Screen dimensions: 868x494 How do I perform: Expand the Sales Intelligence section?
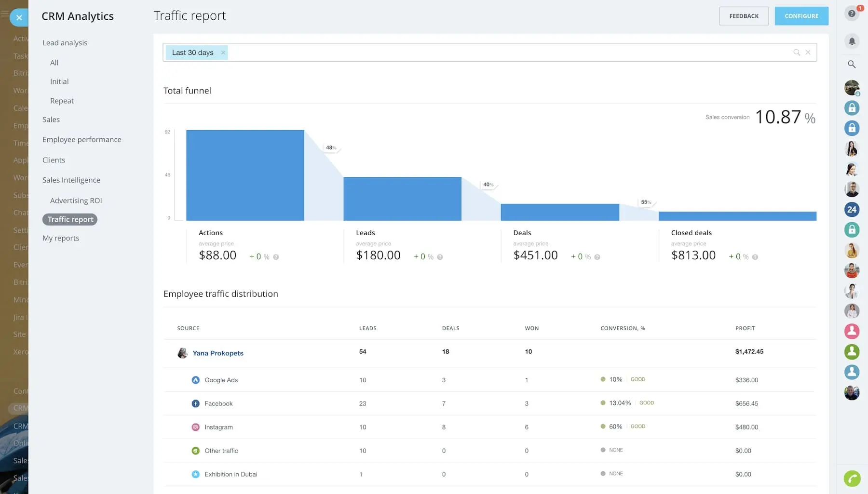point(71,180)
